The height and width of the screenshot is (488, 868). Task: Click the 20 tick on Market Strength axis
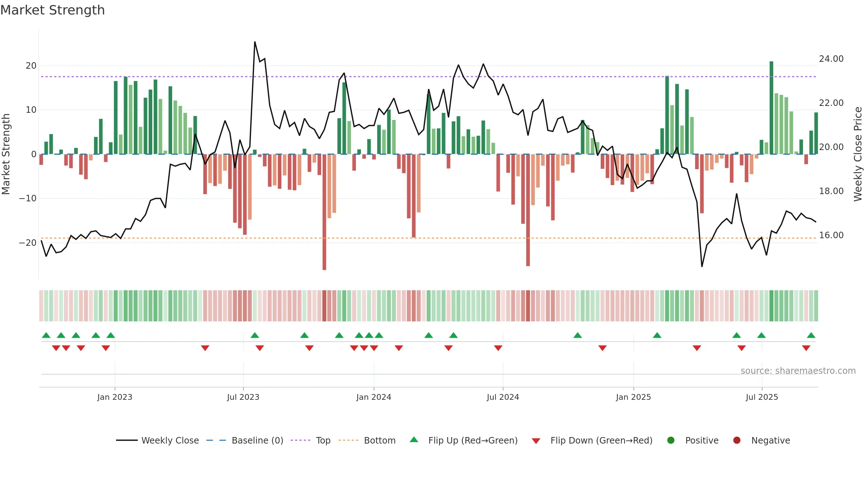[x=31, y=66]
